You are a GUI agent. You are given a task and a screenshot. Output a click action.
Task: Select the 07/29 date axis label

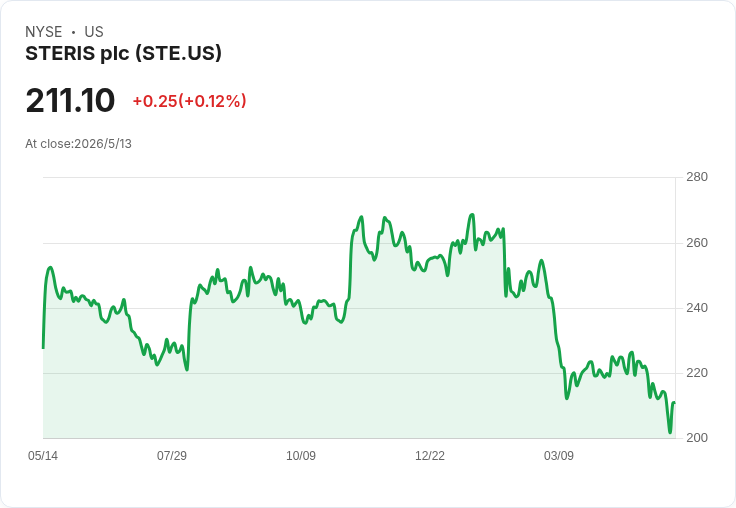pos(172,455)
